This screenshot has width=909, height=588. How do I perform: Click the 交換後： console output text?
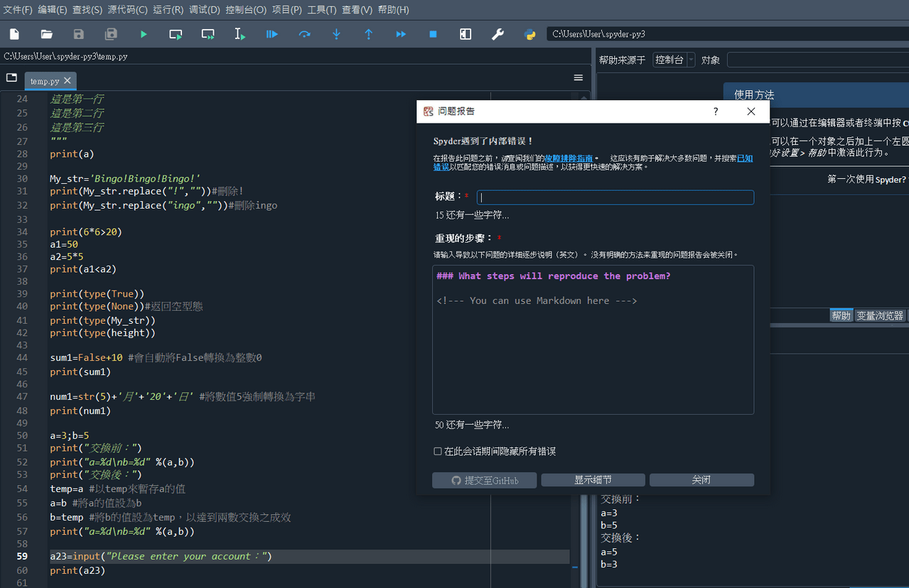tap(621, 538)
